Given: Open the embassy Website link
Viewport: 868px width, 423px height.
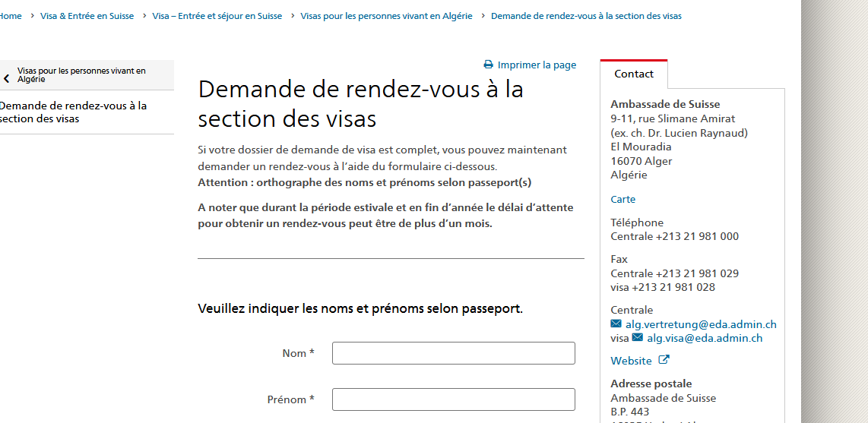Looking at the screenshot, I should point(631,361).
